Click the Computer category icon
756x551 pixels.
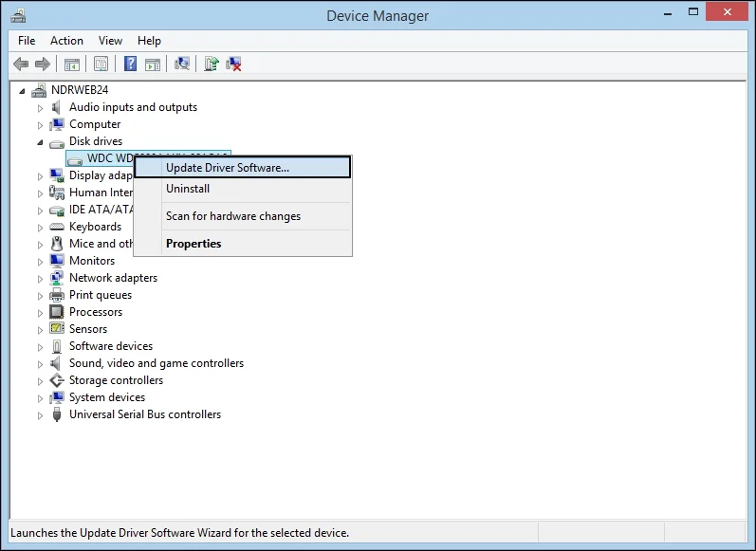(56, 124)
